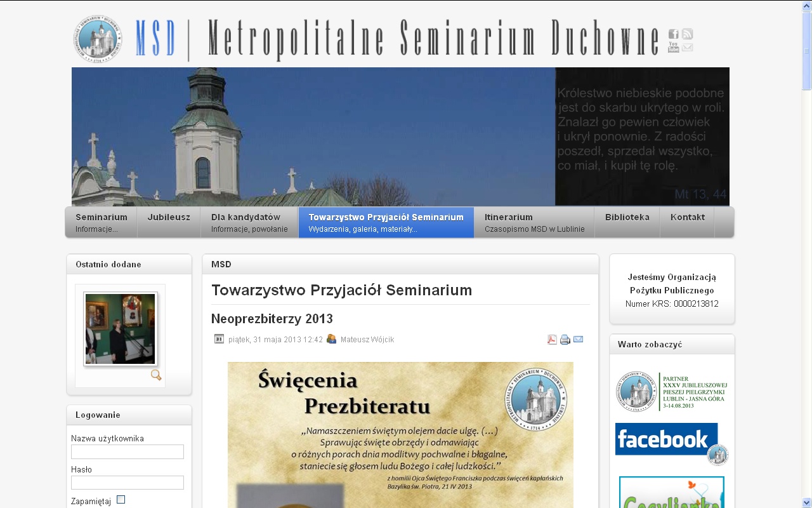Open the Facebook icon in header
Viewport: 812px width, 508px height.
tap(673, 34)
